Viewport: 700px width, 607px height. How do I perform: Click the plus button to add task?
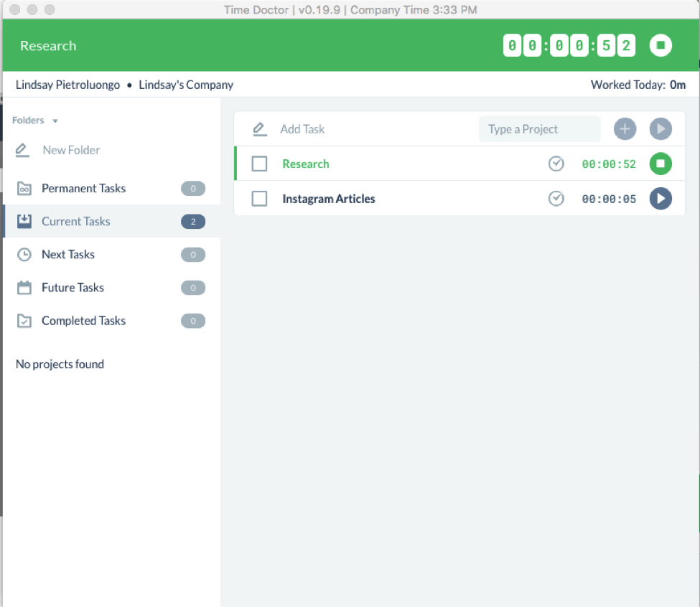tap(625, 129)
